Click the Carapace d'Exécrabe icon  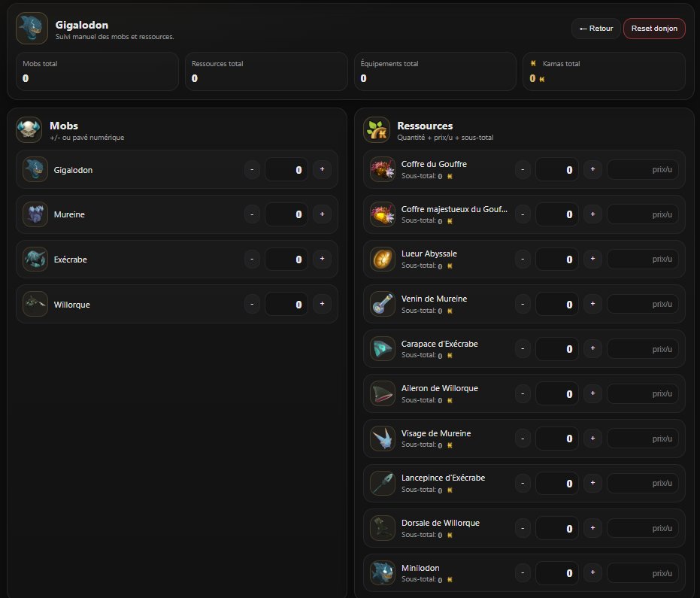[x=383, y=349]
